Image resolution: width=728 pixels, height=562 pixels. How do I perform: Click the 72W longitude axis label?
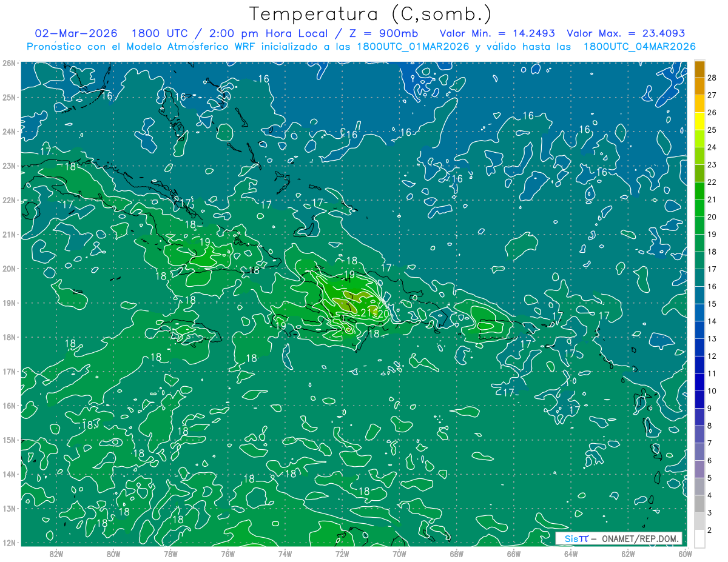tap(342, 554)
